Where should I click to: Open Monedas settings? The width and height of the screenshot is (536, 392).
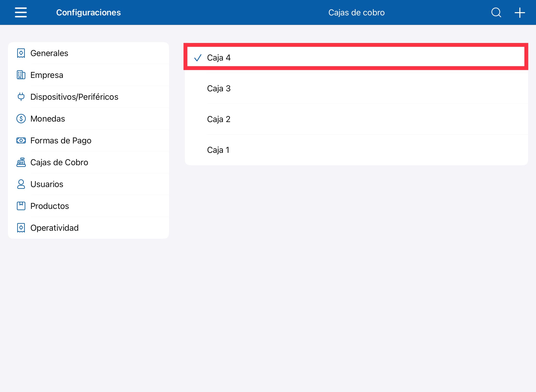click(x=89, y=119)
